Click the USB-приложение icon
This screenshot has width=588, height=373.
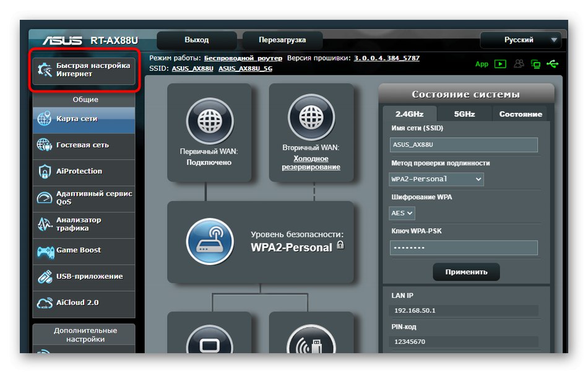[45, 277]
